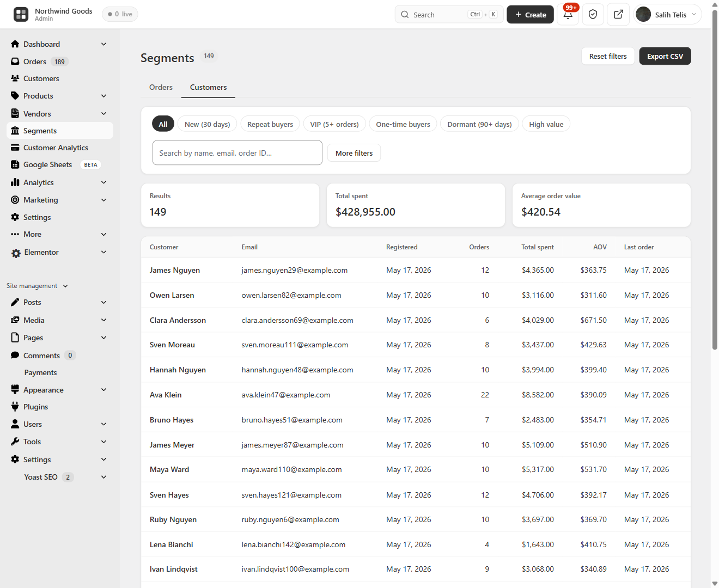Toggle the Dormant (90+ days) filter
This screenshot has width=719, height=588.
click(x=480, y=124)
